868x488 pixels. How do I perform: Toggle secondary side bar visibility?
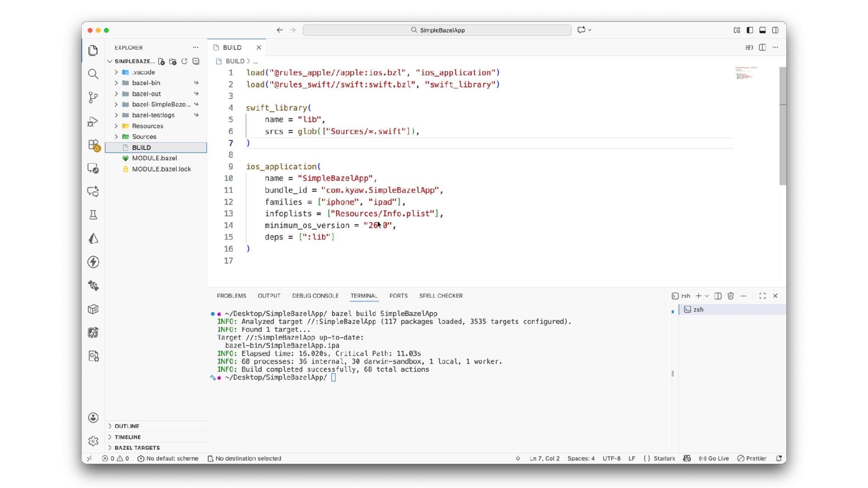(x=775, y=30)
